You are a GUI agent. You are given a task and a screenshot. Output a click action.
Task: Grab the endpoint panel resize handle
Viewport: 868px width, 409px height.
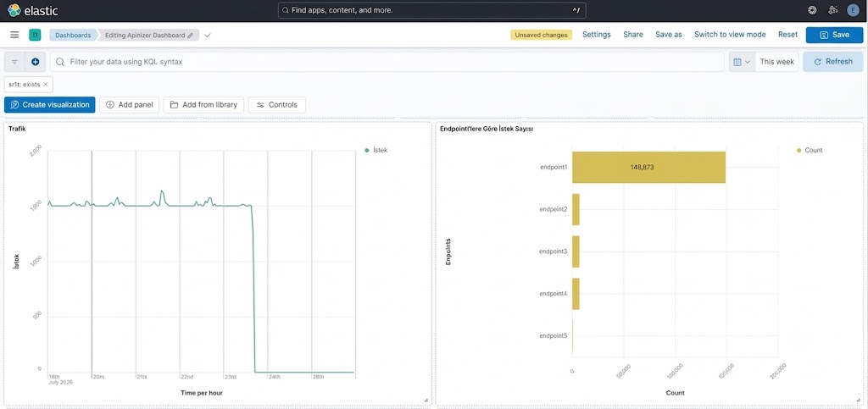(858, 400)
